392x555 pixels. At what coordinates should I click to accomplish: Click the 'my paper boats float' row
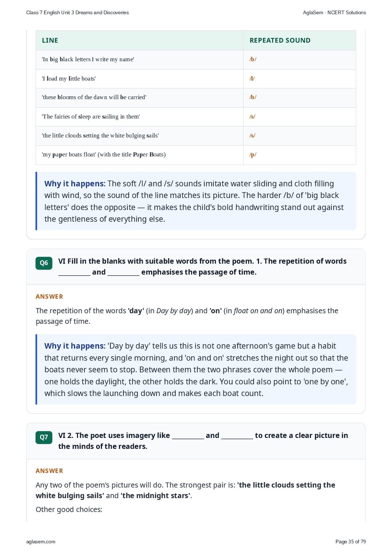pyautogui.click(x=196, y=155)
